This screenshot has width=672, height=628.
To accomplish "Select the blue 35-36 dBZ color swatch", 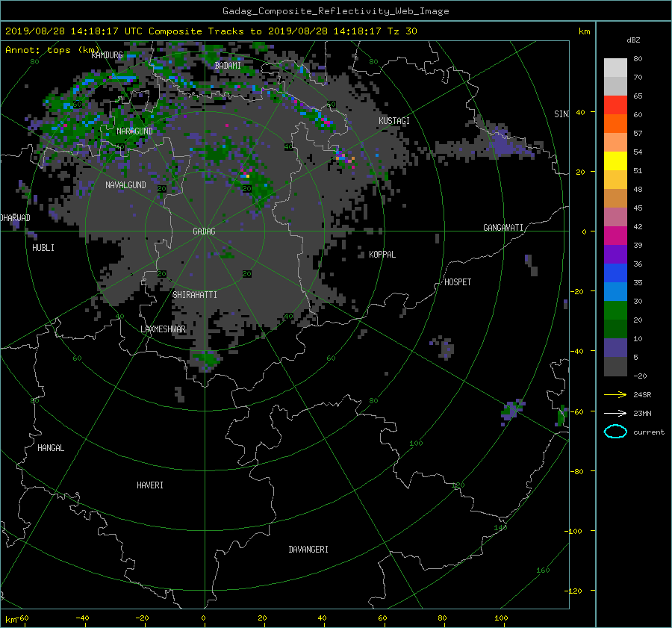I will click(x=615, y=273).
